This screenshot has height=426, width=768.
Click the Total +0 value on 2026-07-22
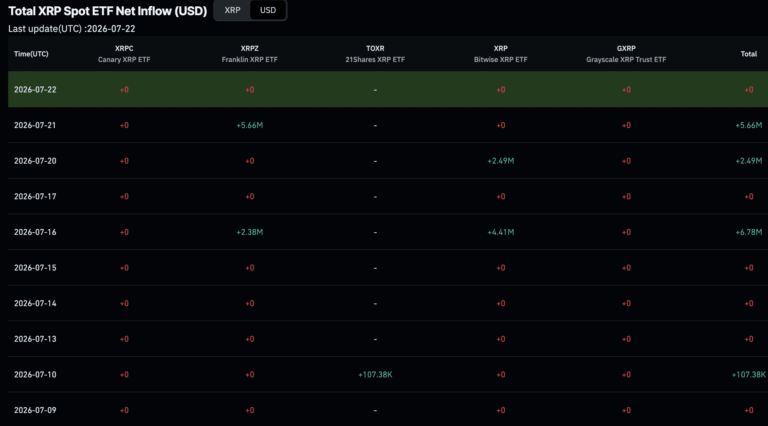pos(749,90)
